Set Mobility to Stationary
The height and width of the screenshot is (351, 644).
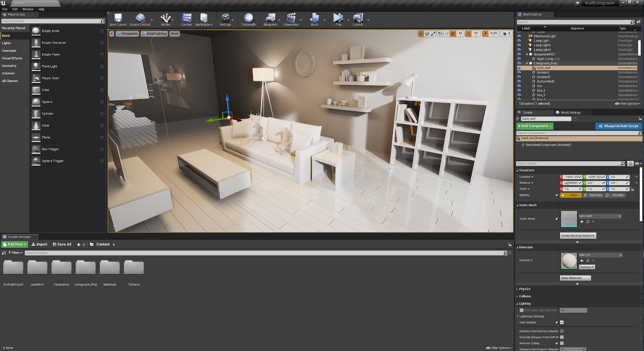(x=593, y=195)
